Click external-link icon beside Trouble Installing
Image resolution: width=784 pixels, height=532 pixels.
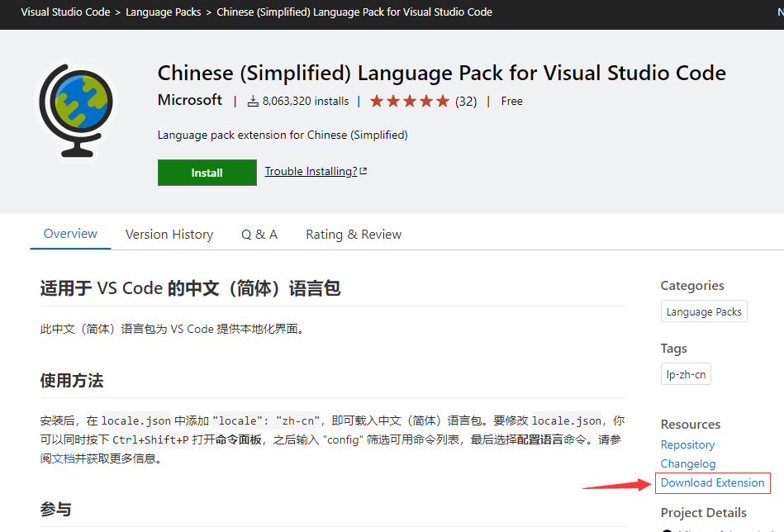tap(363, 172)
